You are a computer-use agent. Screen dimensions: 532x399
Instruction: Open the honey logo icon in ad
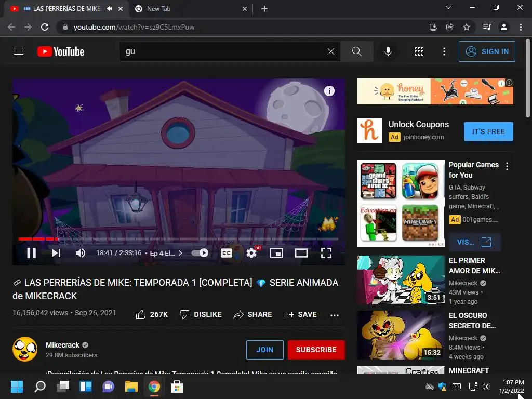[370, 130]
